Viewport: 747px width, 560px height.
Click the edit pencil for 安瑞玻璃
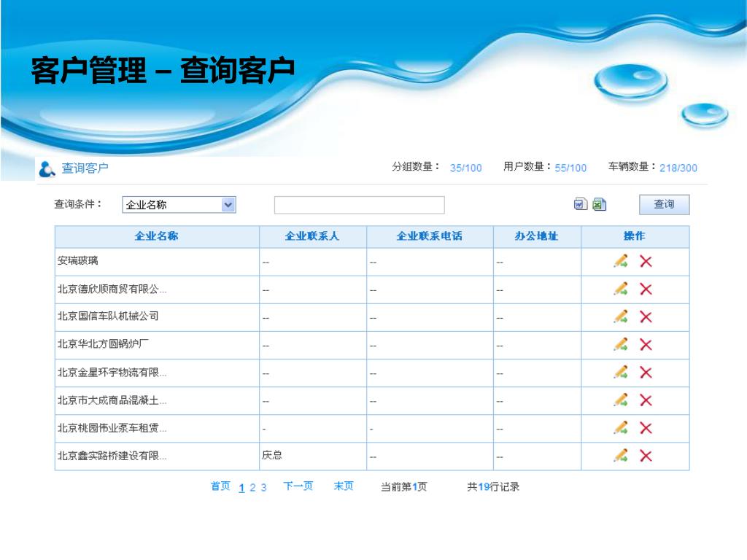point(621,261)
